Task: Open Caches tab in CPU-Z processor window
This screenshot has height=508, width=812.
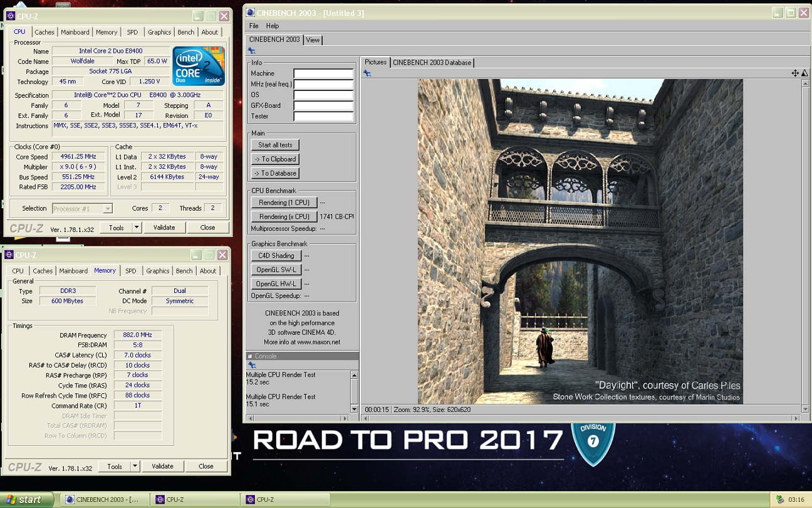Action: [44, 33]
